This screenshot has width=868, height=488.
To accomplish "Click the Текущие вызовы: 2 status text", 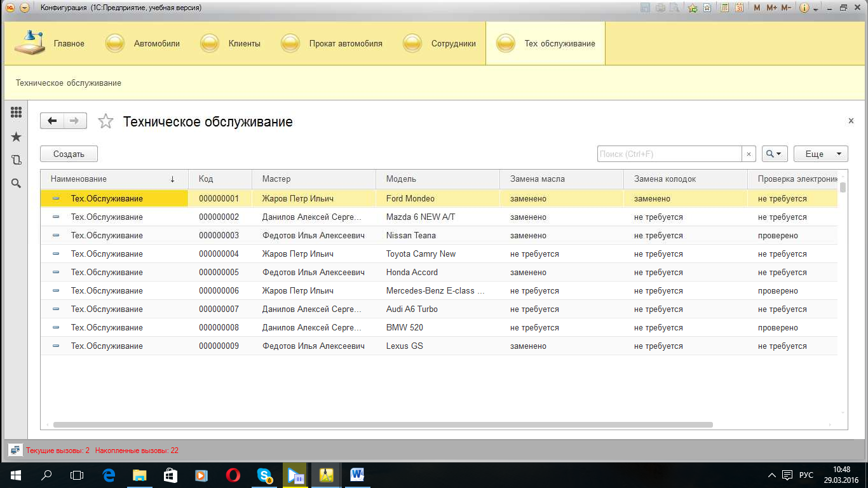I will [58, 451].
